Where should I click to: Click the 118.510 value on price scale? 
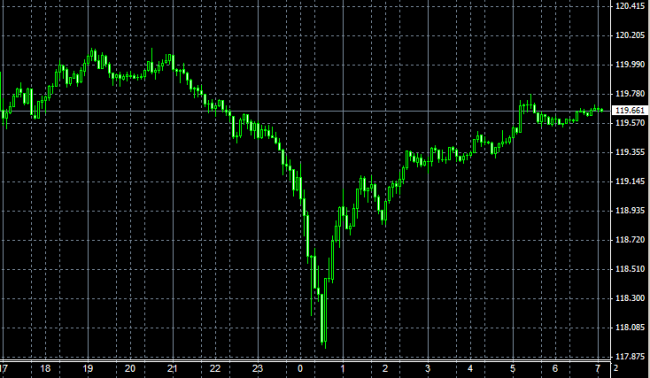[630, 269]
